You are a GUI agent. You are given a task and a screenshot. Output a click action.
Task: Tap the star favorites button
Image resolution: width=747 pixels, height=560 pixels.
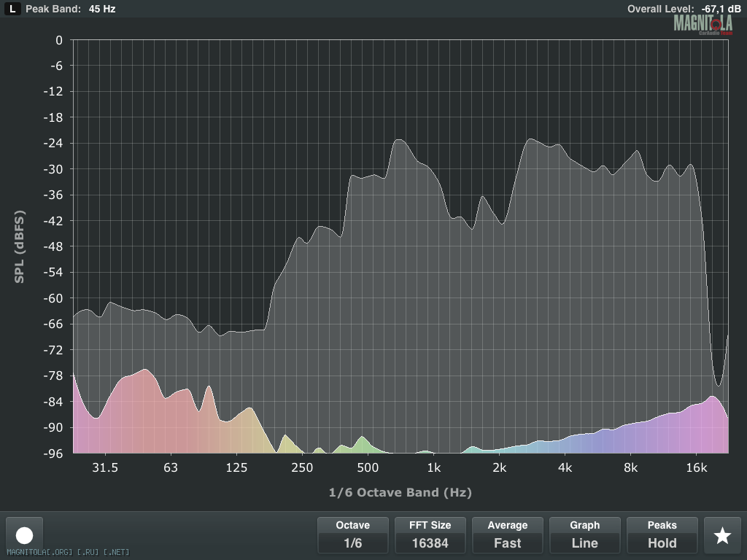click(721, 535)
